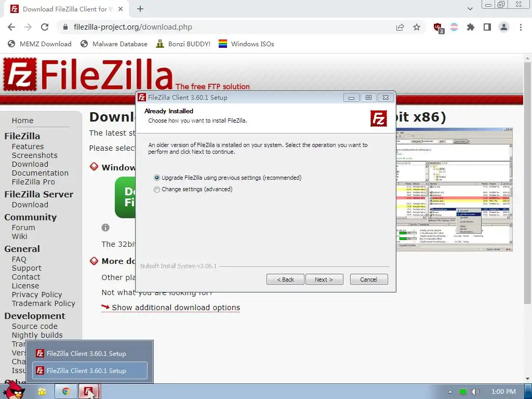Open Chrome three-dot menu
The height and width of the screenshot is (399, 532).
521,27
